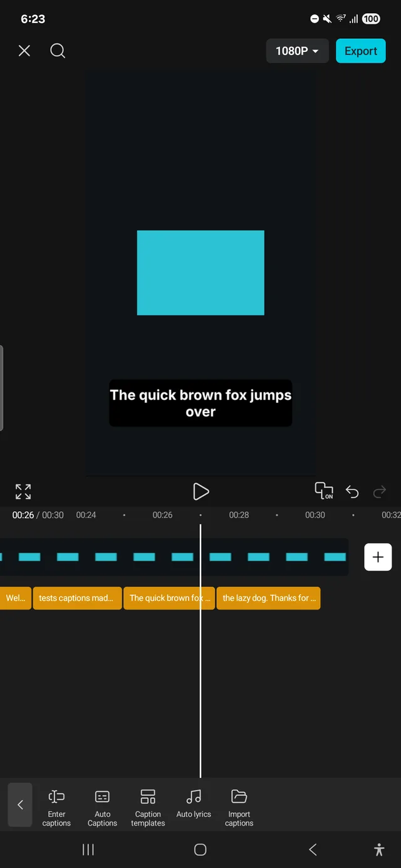Redo the last undone edit
Viewport: 401px width, 868px height.
380,493
